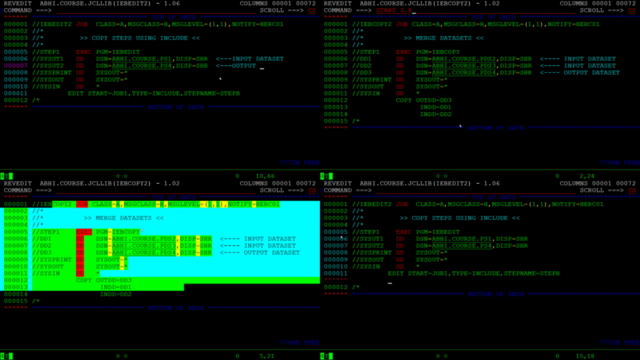Click the green status indicator below lower-left session
This screenshot has height=360, width=640.
pos(7,356)
